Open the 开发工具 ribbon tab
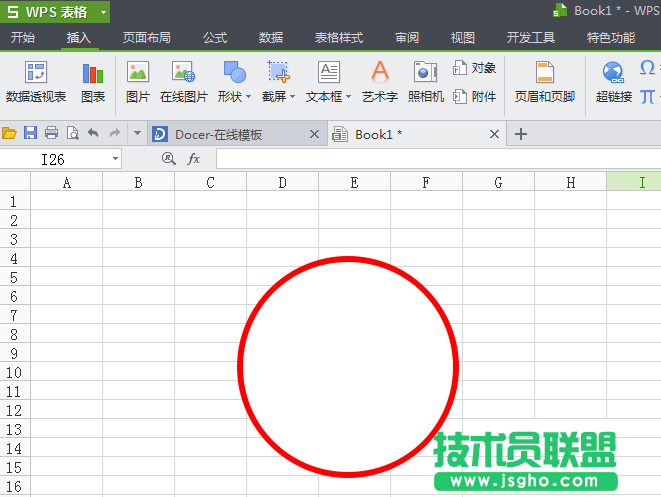Image resolution: width=661 pixels, height=497 pixels. click(x=531, y=38)
